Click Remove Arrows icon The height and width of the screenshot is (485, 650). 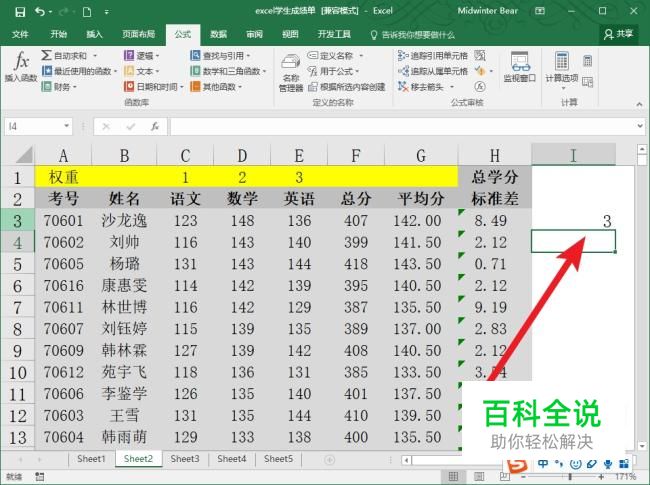pyautogui.click(x=403, y=87)
